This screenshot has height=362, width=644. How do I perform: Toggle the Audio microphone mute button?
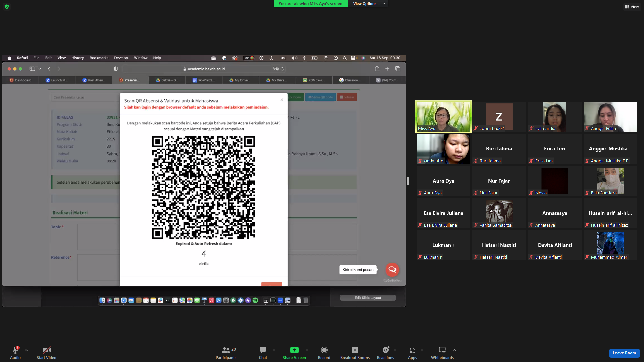point(15,353)
